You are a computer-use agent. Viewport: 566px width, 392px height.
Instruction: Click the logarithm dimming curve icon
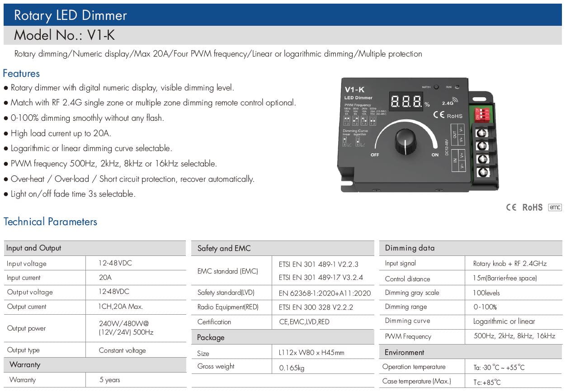[x=358, y=142]
